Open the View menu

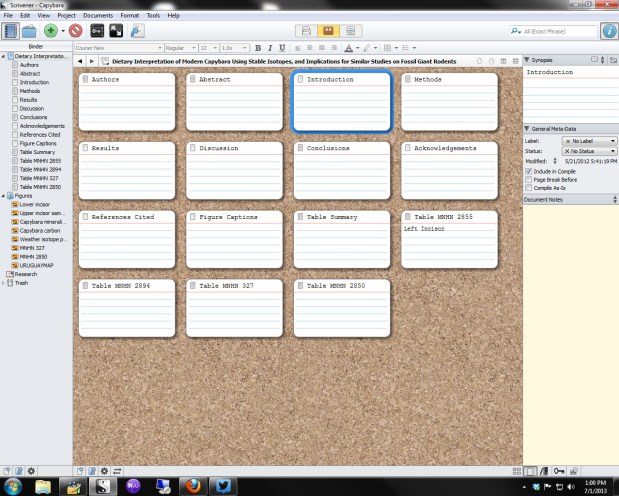tap(43, 15)
